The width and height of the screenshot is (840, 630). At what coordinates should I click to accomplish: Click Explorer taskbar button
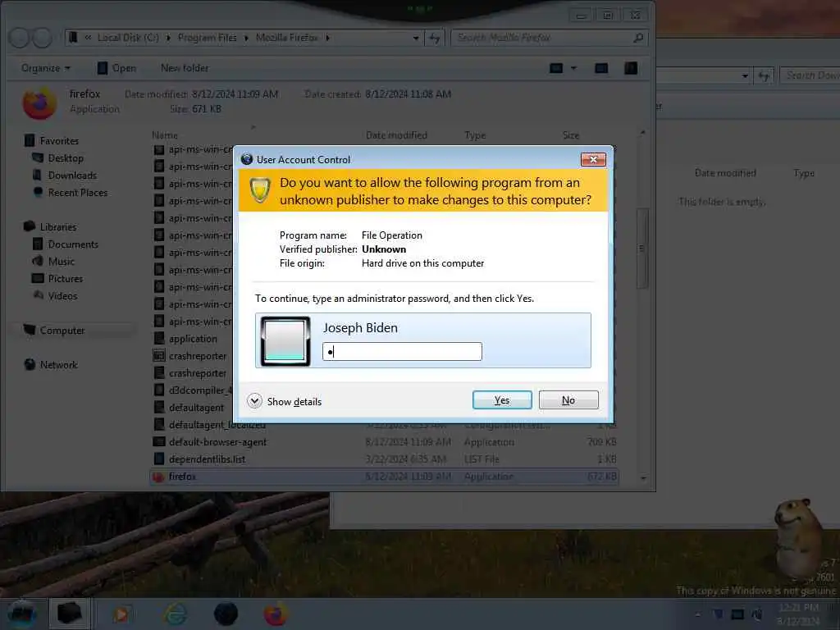point(70,614)
